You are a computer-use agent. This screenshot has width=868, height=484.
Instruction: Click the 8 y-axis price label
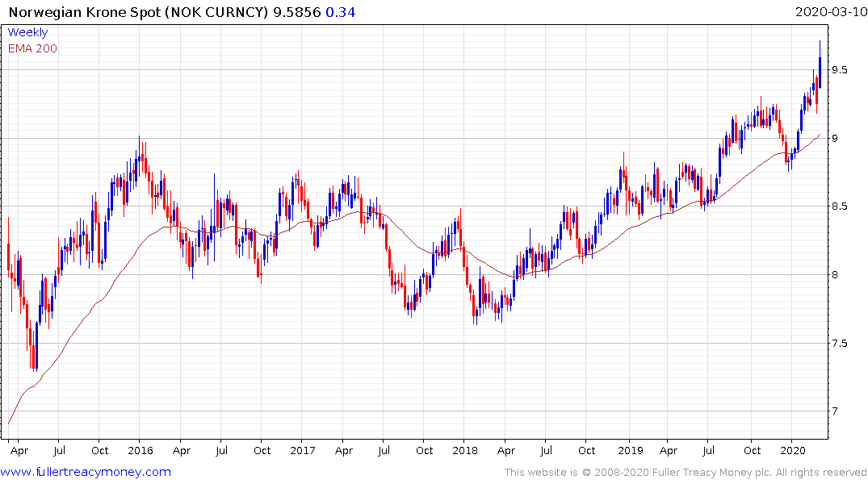tap(835, 275)
